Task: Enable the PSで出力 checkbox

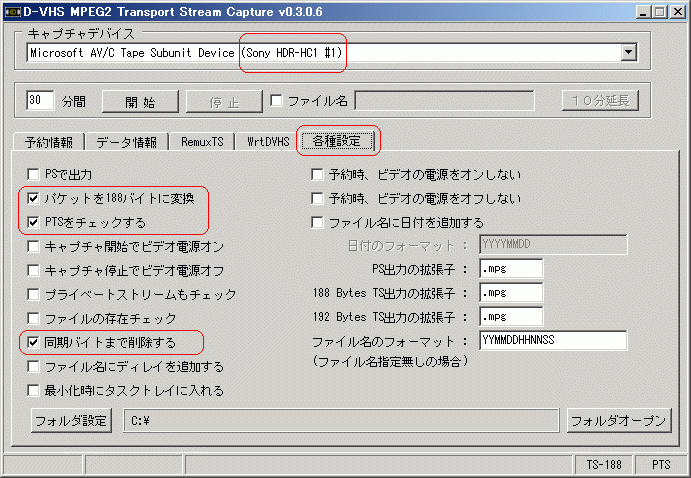Action: coord(33,174)
